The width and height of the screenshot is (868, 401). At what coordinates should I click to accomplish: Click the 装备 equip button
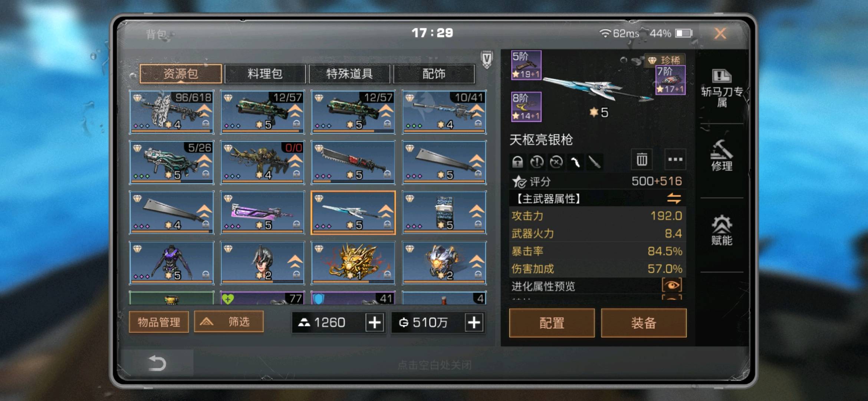coord(644,323)
